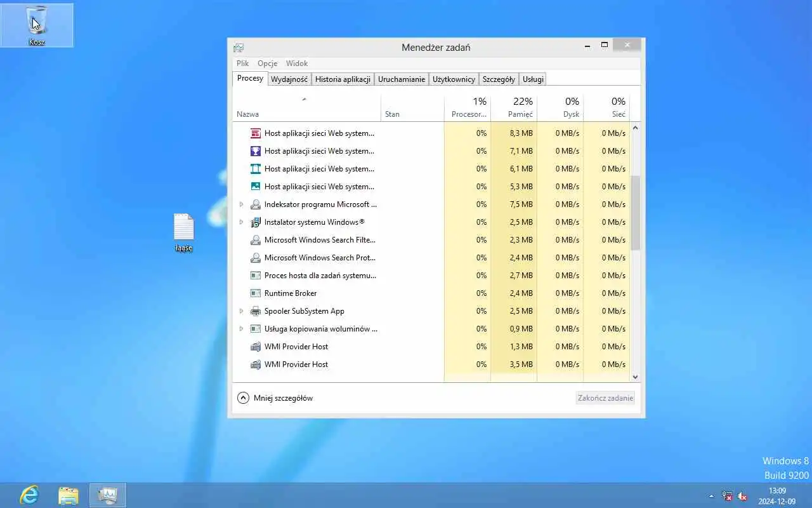Click the red icon beside the 8,3 MB Web host row
This screenshot has width=812, height=508.
coord(256,133)
